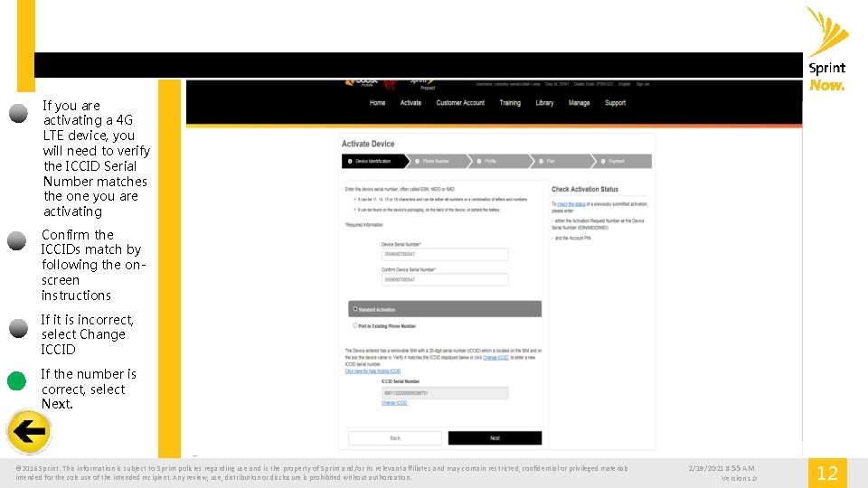This screenshot has height=488, width=868.
Task: Click the Device Serial Number field
Action: (x=445, y=255)
